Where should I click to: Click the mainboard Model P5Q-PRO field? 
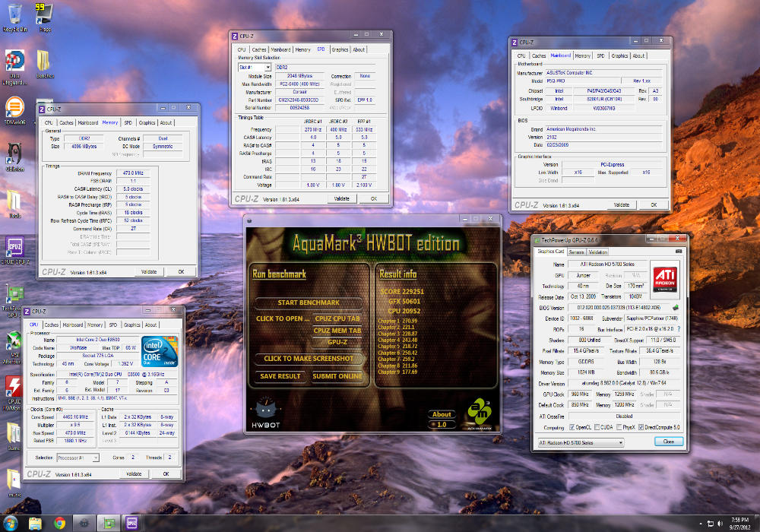[583, 81]
